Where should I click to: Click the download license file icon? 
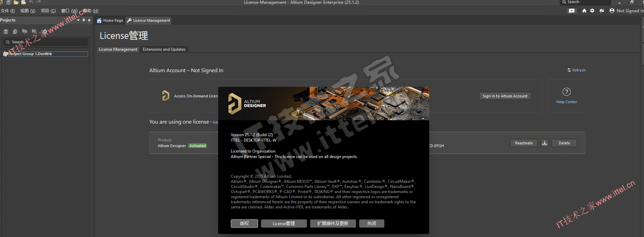click(545, 143)
